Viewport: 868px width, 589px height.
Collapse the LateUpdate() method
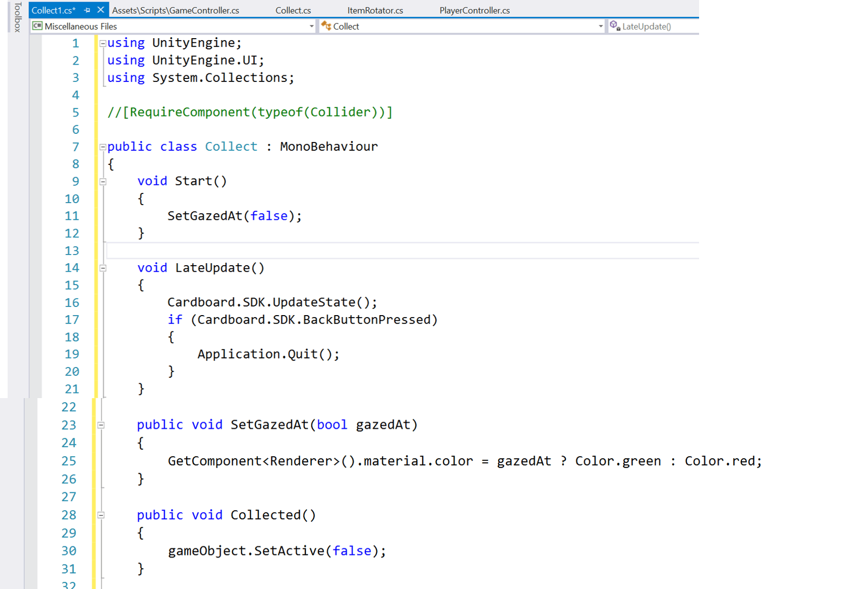(x=103, y=268)
